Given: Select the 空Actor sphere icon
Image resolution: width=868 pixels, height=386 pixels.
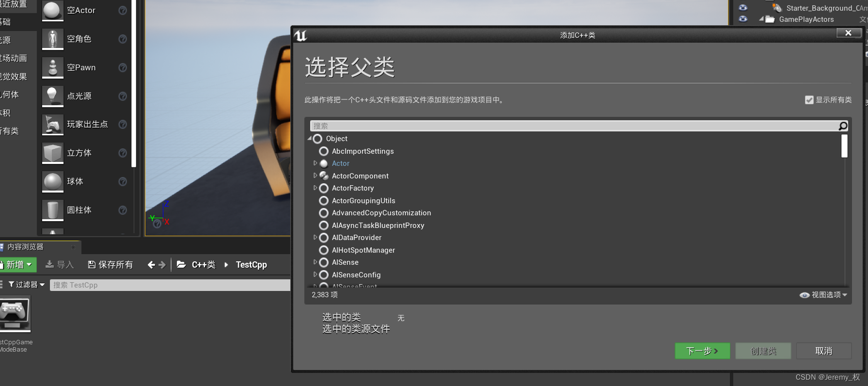Looking at the screenshot, I should point(53,10).
